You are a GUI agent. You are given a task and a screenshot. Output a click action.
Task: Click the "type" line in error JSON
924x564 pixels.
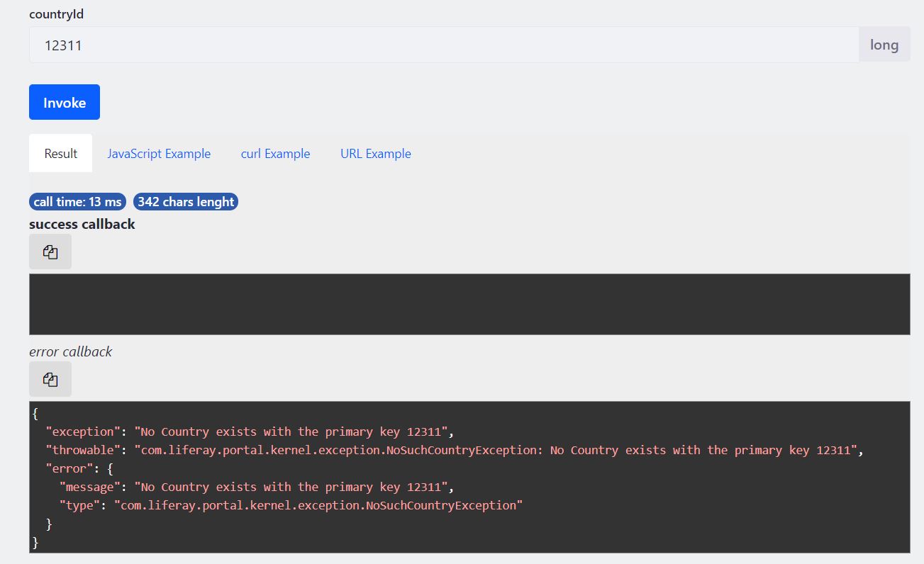tap(291, 505)
